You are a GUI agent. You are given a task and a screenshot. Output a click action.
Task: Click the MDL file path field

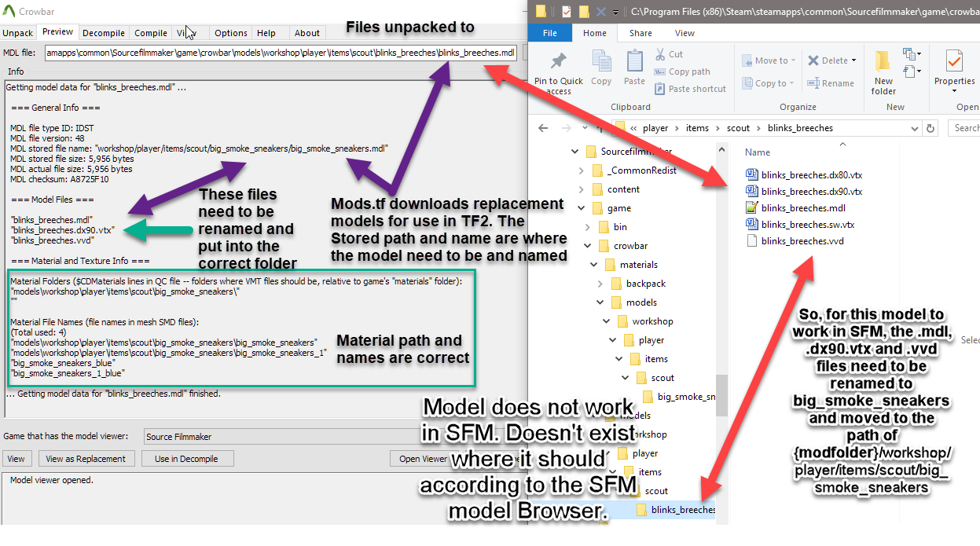[x=281, y=53]
